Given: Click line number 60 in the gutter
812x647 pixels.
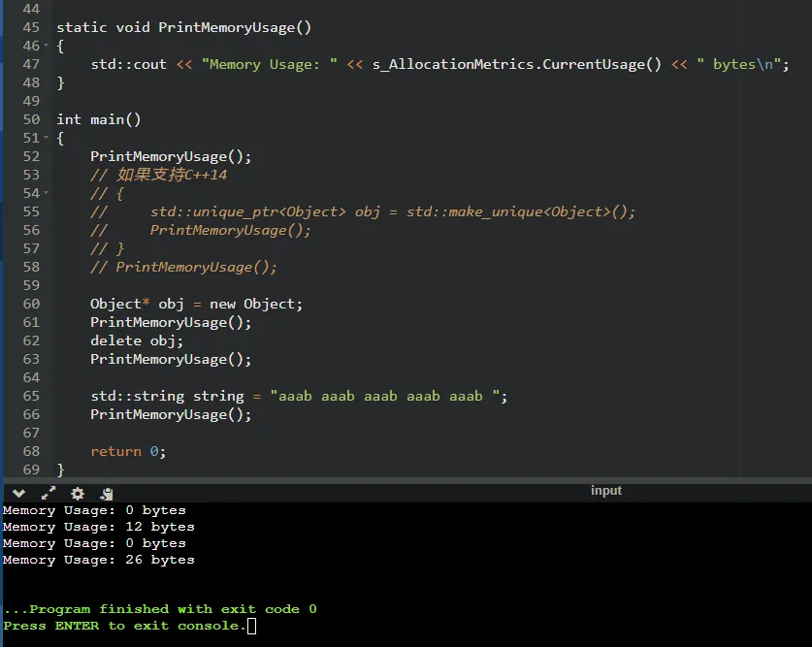Looking at the screenshot, I should click(x=31, y=304).
